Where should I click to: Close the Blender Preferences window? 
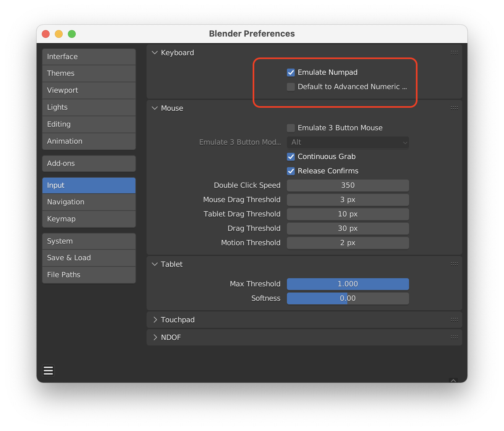tap(46, 34)
